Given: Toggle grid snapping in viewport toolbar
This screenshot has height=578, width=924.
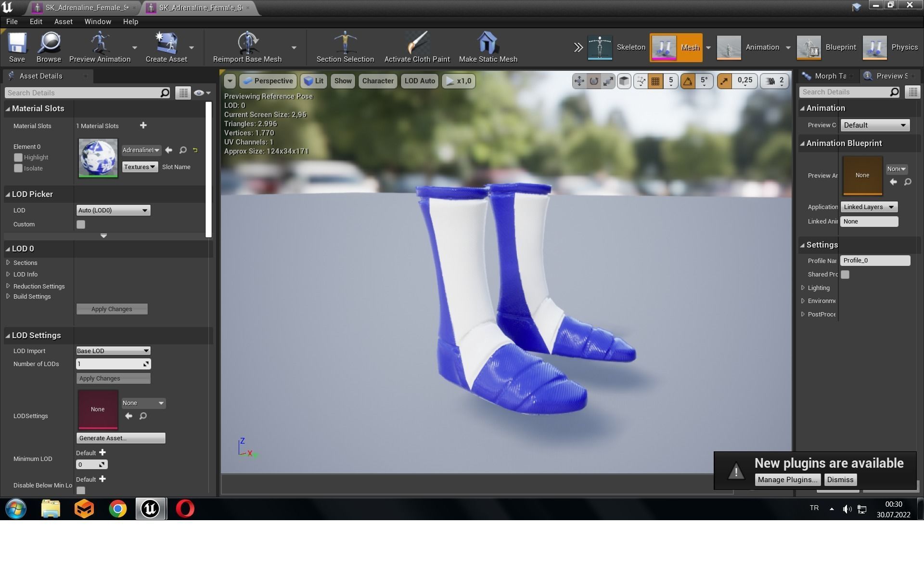Looking at the screenshot, I should tap(655, 81).
